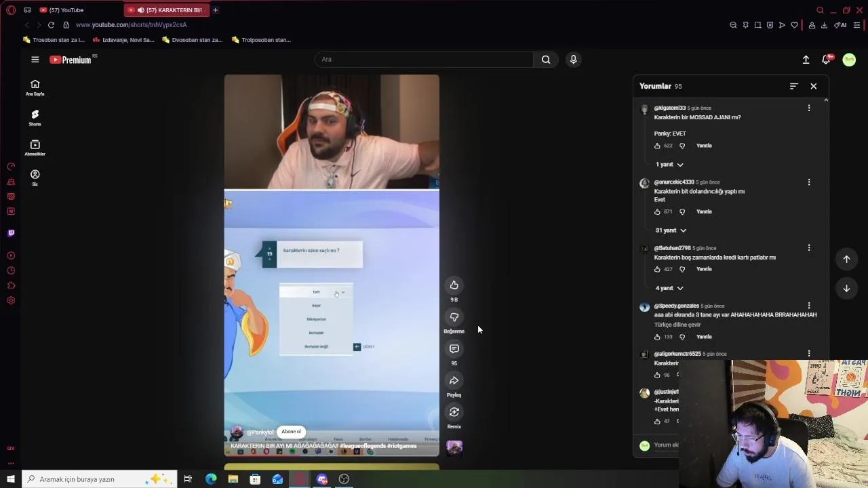This screenshot has height=488, width=868.
Task: Go to previous Short with up arrow
Action: [x=846, y=259]
